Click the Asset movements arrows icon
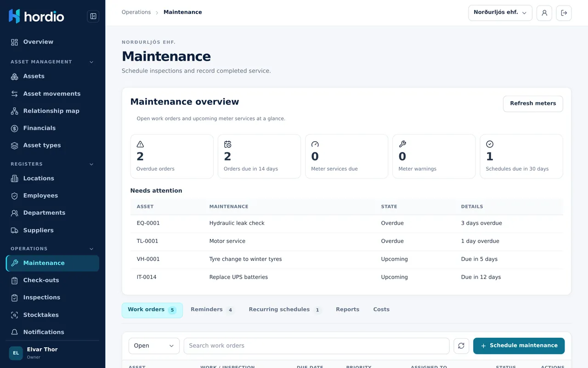Screen dimensions: 588x368 click(15, 94)
